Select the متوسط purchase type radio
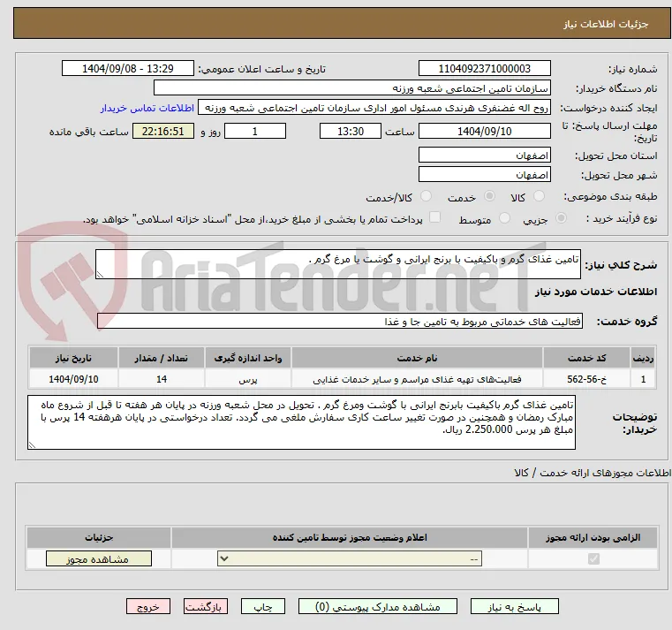672x630 pixels. click(505, 218)
